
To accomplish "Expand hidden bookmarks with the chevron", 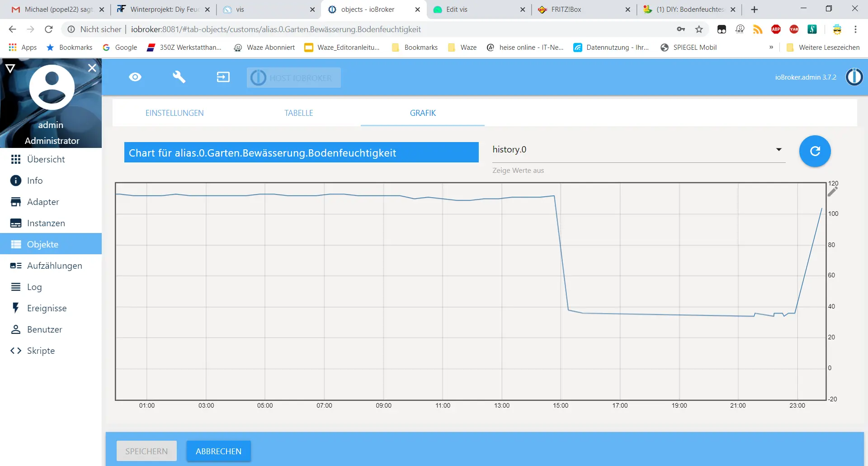I will [771, 48].
